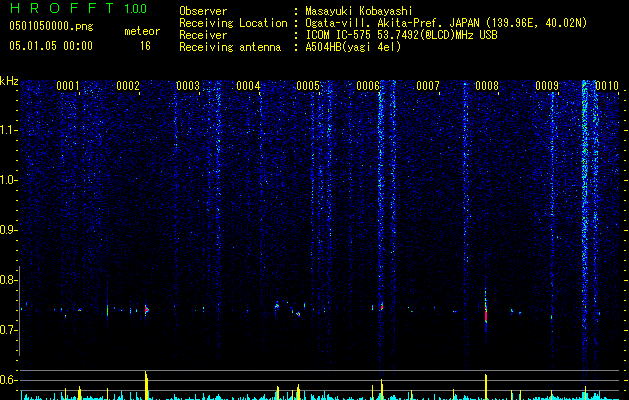Image resolution: width=629 pixels, height=400 pixels.
Task: Click the HROFFT 1.0.0 title text
Action: point(78,8)
